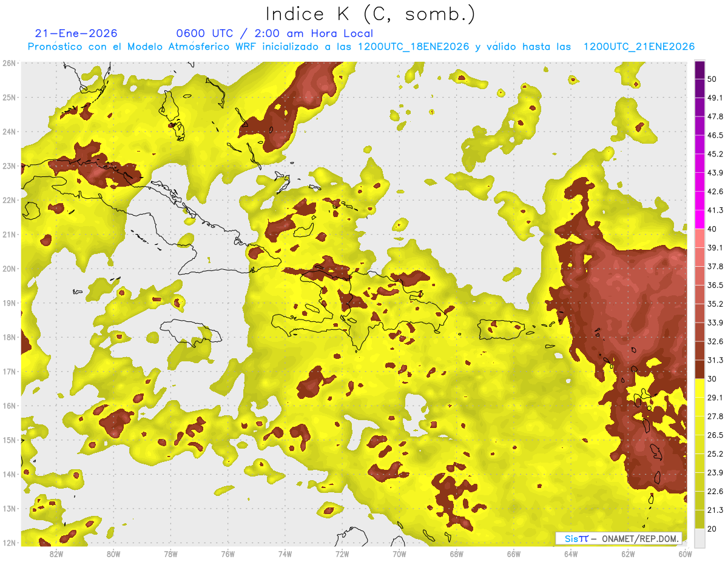Click the "72W" longitude label
728x562 pixels.
point(342,554)
